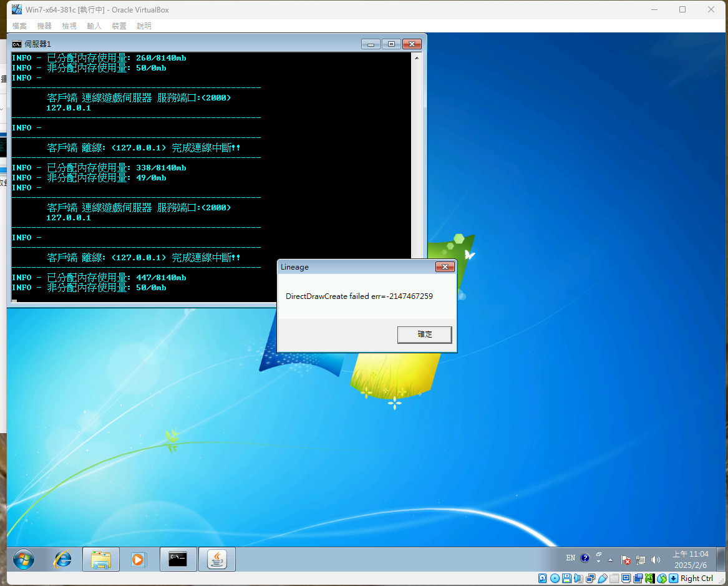The image size is (728, 586).
Task: Click the volume speaker tray icon
Action: [x=655, y=560]
